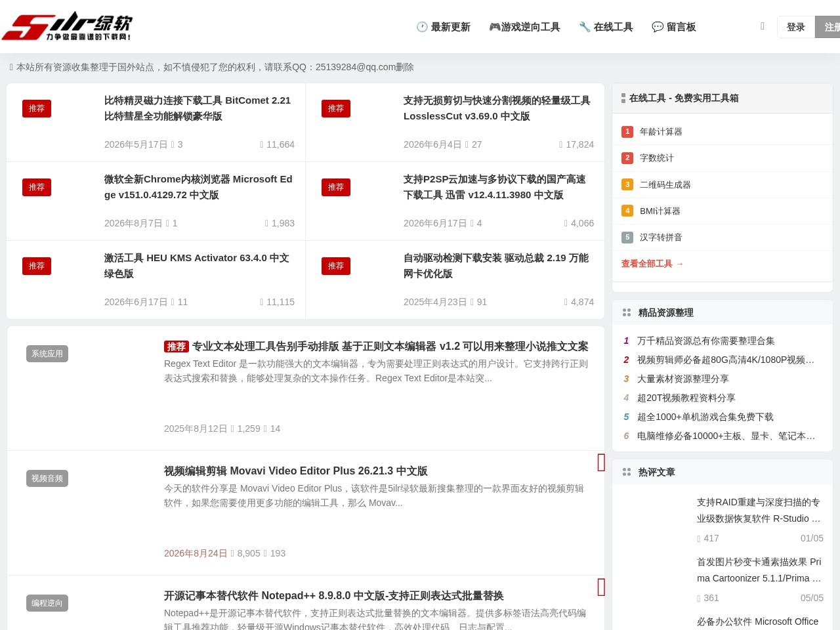Viewport: 840px width, 630px height.
Task: Click the site notice with QQ email
Action: point(212,68)
